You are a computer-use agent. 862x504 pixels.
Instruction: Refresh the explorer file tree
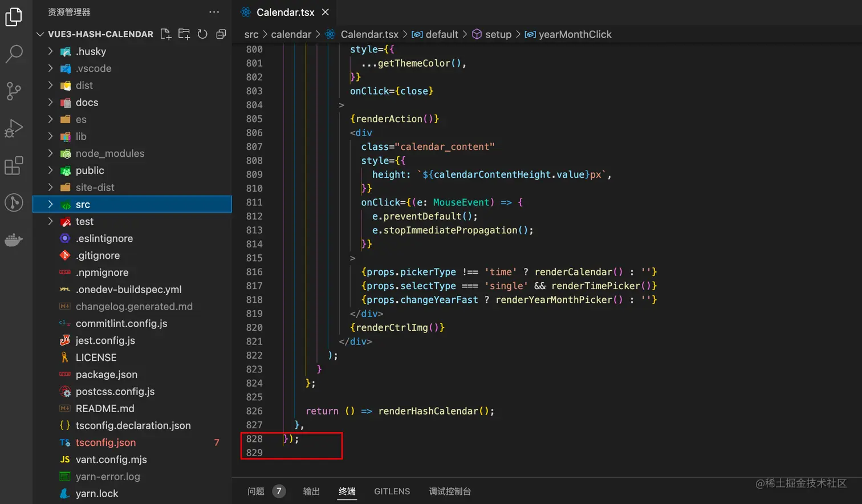pos(202,34)
